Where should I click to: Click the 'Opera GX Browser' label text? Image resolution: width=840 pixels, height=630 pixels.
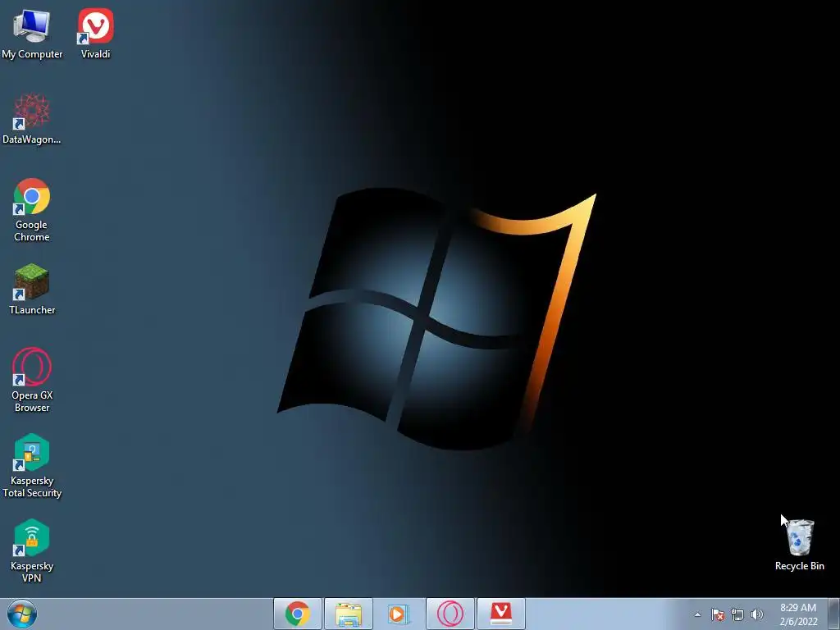point(32,401)
